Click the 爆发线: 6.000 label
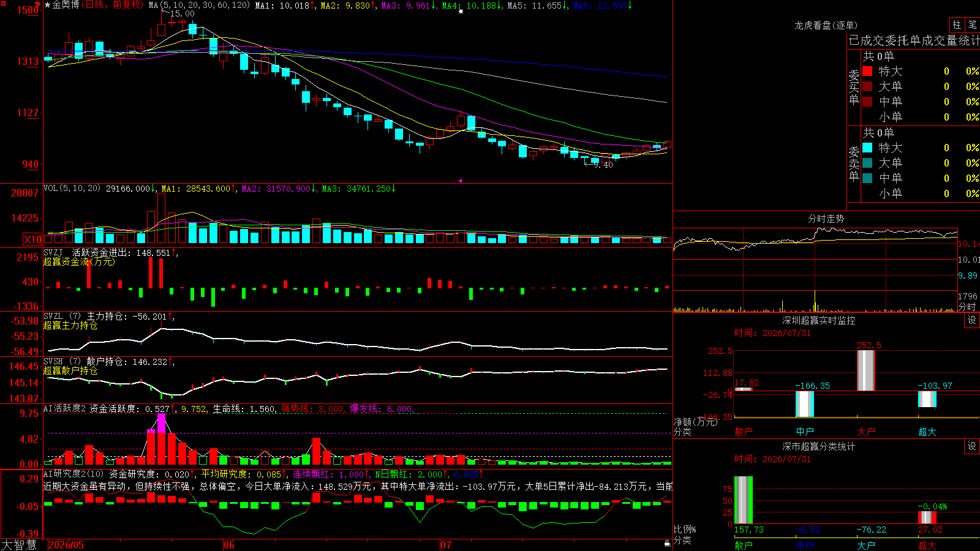 [382, 409]
